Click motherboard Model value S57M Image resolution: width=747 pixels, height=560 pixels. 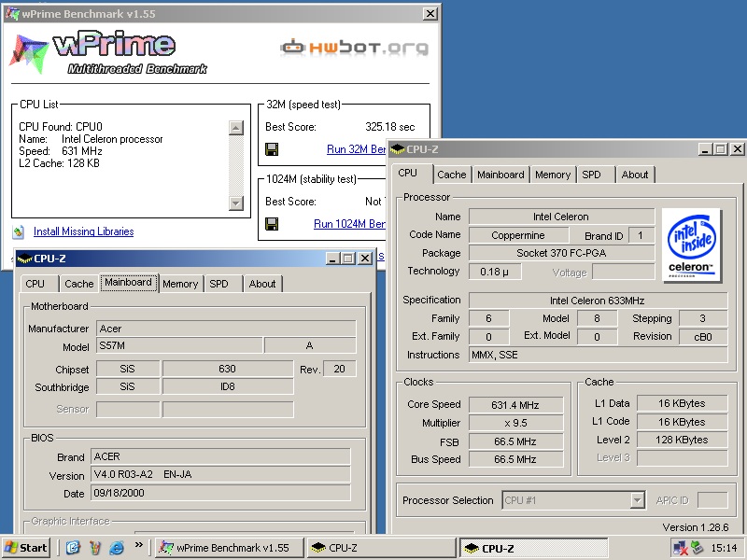(179, 345)
